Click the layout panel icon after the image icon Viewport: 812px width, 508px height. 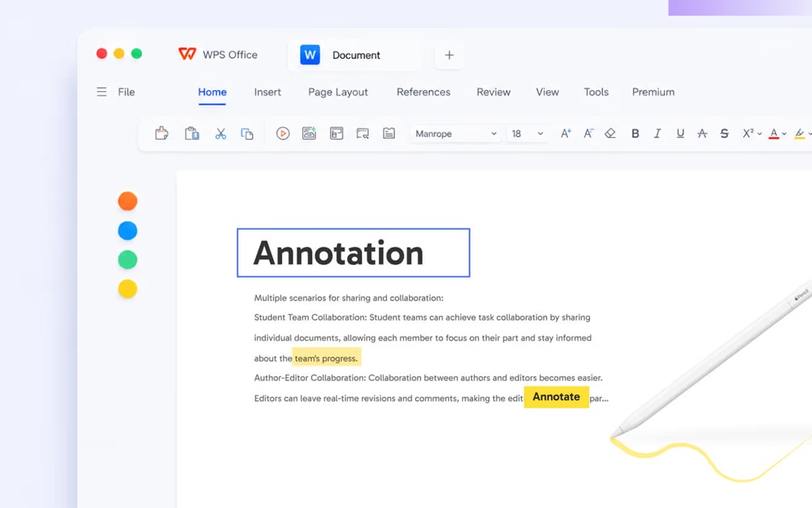pos(336,133)
